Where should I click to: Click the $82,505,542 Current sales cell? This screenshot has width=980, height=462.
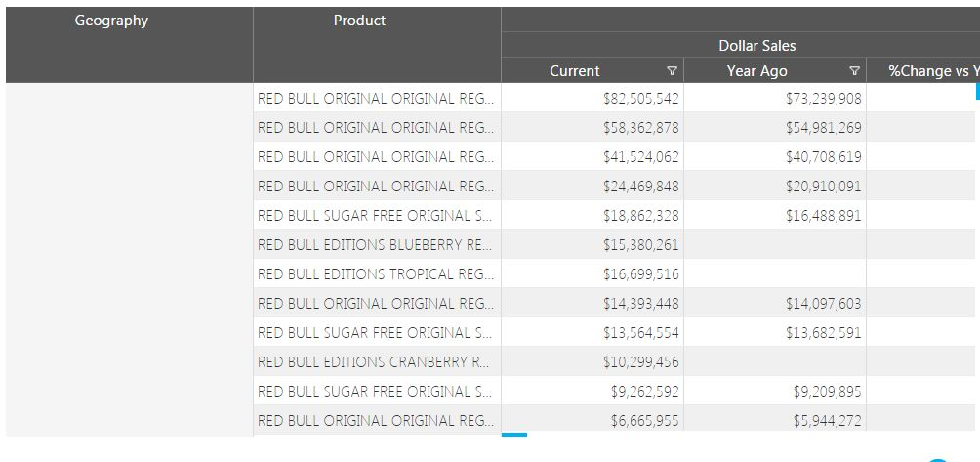click(x=641, y=99)
